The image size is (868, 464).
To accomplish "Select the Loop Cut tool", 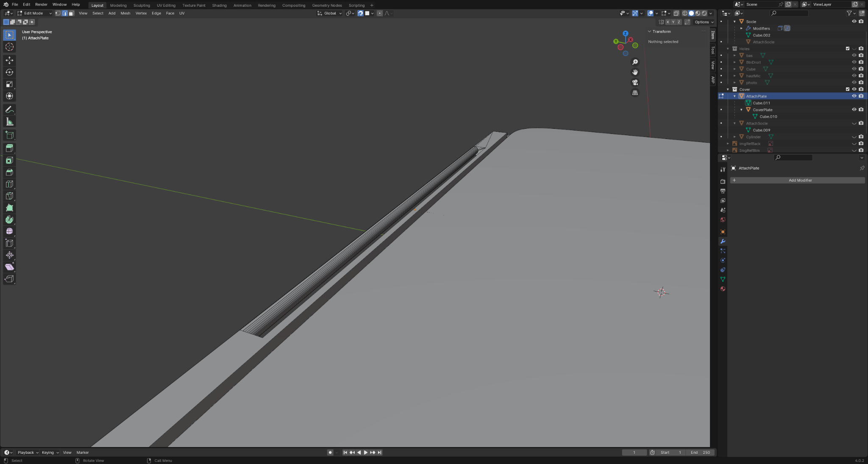I will (9, 184).
